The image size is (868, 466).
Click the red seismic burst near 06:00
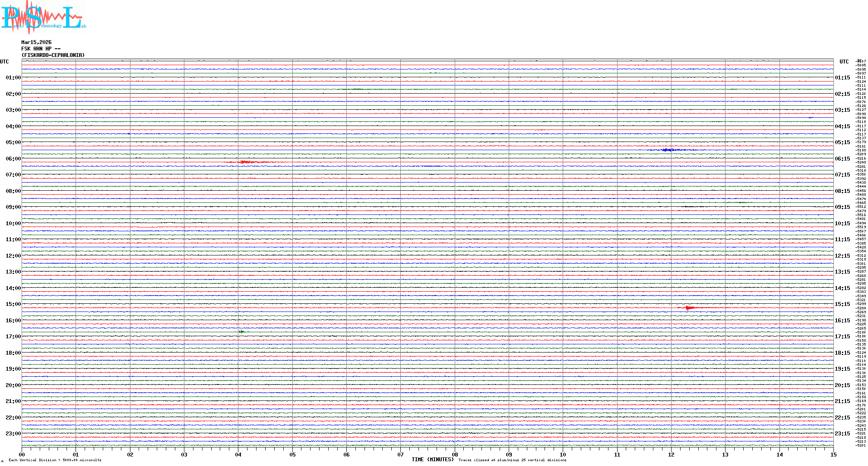coord(244,162)
